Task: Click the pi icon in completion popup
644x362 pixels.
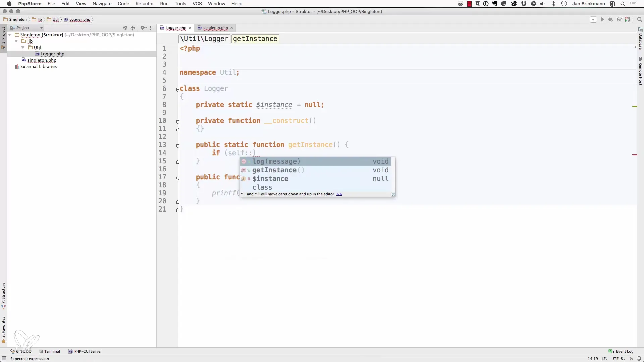Action: 393,194
